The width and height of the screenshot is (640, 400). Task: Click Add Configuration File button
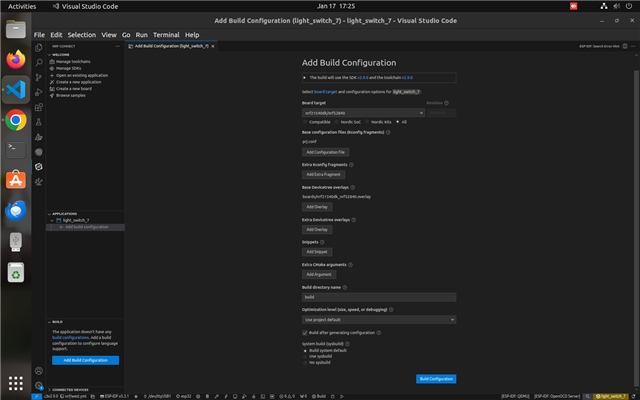[x=325, y=152]
